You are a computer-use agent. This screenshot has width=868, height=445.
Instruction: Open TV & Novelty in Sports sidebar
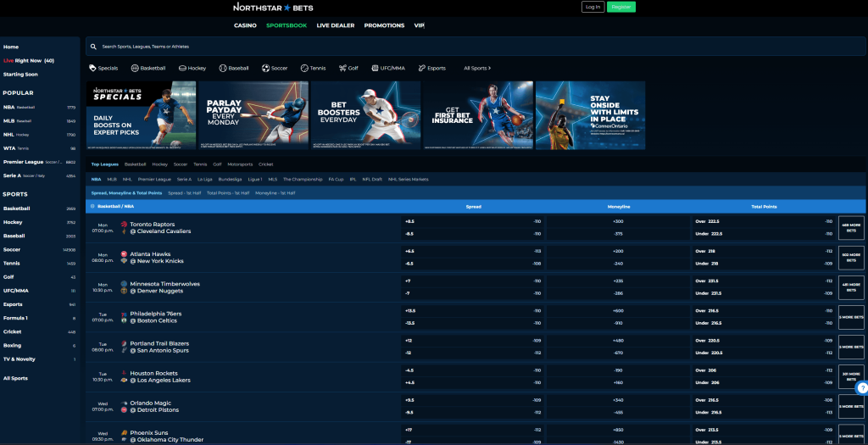click(39, 359)
